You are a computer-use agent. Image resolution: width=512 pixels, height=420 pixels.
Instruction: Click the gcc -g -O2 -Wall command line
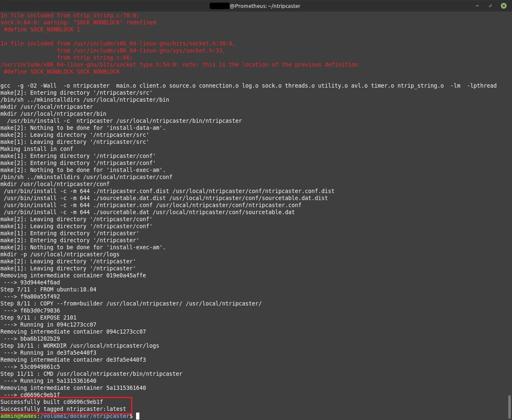[x=249, y=86]
